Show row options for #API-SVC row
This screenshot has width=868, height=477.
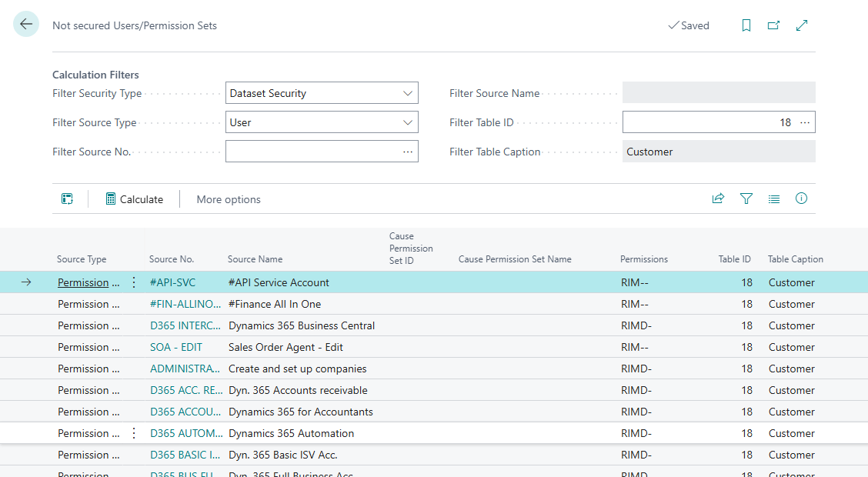tap(134, 282)
